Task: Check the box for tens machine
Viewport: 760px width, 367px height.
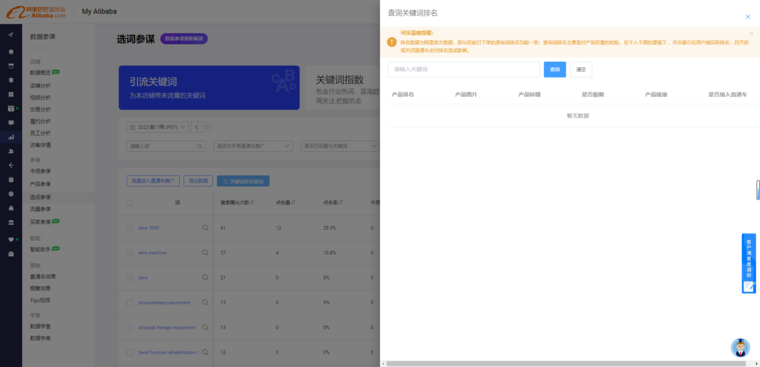Action: coord(129,253)
